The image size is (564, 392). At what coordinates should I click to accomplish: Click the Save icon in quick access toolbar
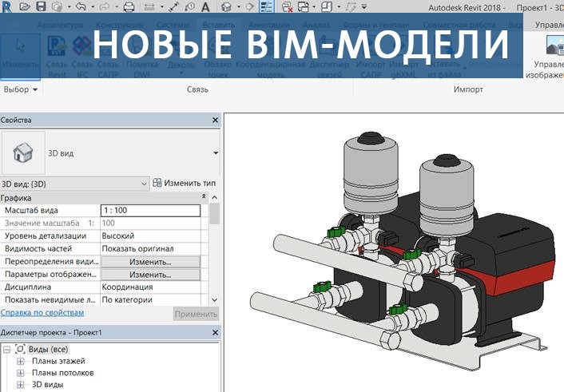(x=41, y=6)
